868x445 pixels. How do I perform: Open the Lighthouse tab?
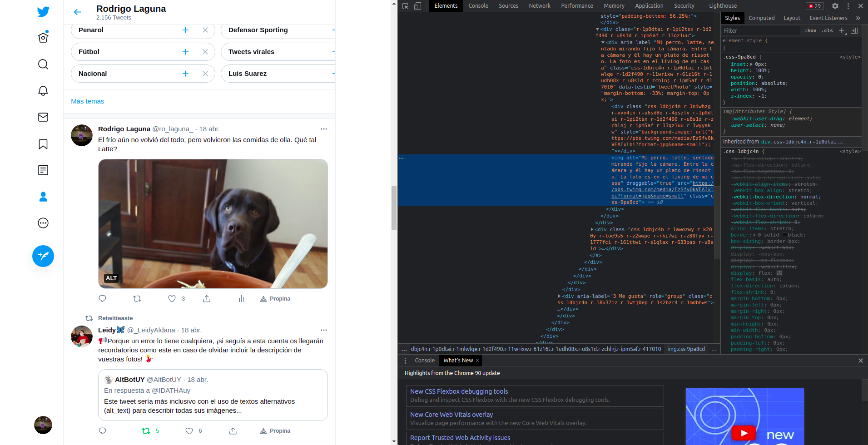723,6
